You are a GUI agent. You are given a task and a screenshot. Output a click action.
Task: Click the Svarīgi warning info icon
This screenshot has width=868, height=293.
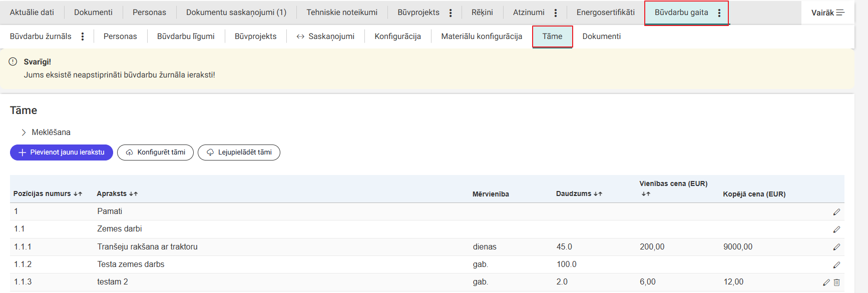(13, 61)
